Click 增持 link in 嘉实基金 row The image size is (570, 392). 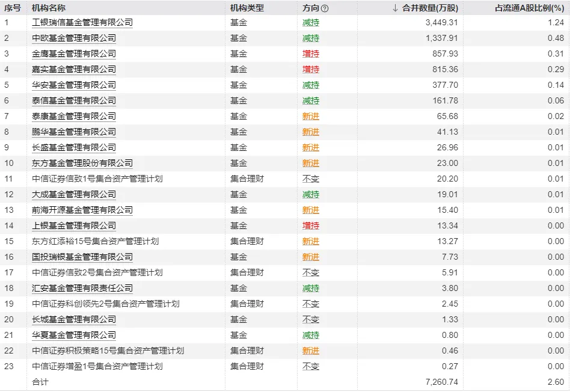[x=311, y=70]
